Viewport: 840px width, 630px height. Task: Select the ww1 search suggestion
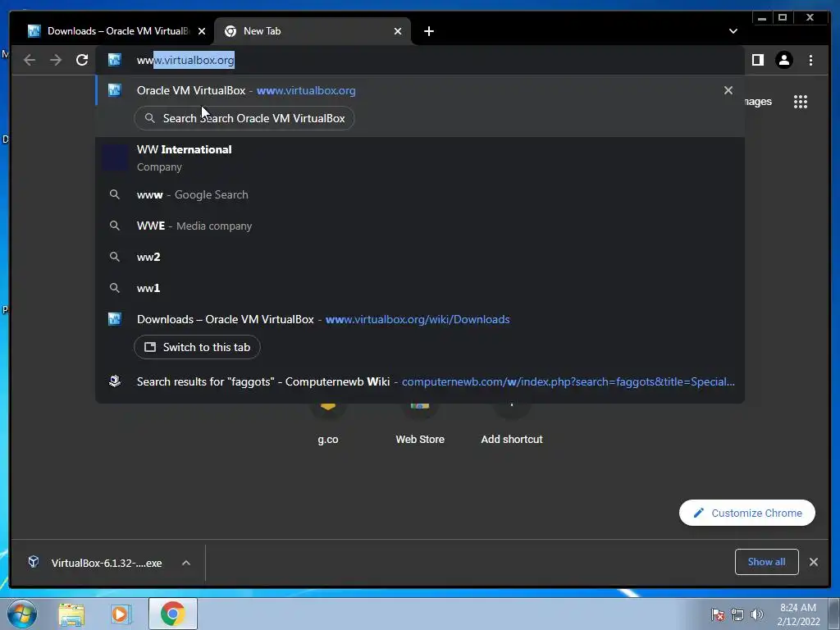coord(419,288)
